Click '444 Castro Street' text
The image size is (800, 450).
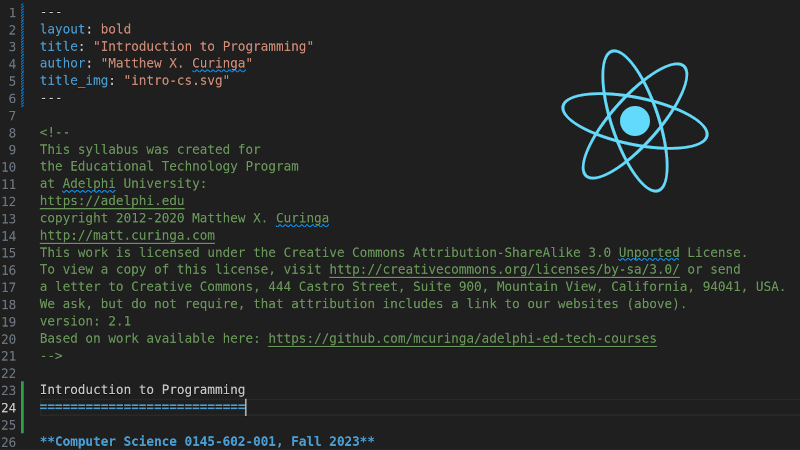point(333,287)
